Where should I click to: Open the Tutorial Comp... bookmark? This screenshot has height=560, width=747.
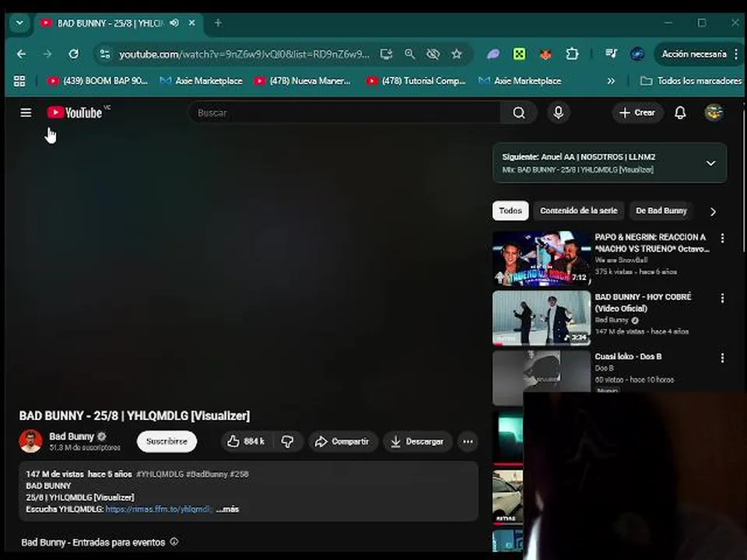coord(416,81)
